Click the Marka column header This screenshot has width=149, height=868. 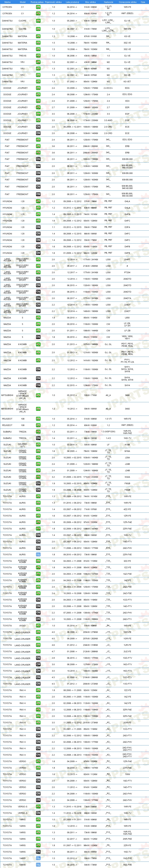(7, 2)
